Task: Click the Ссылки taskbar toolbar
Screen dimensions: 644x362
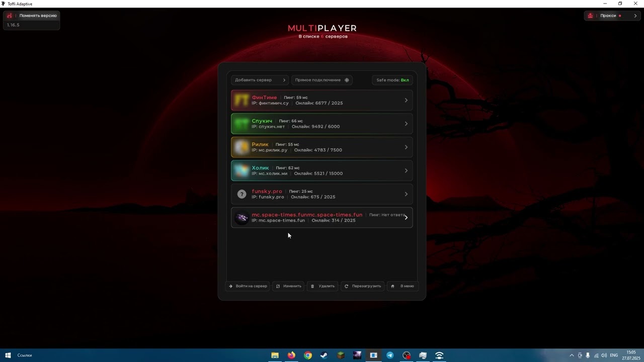Action: point(25,355)
